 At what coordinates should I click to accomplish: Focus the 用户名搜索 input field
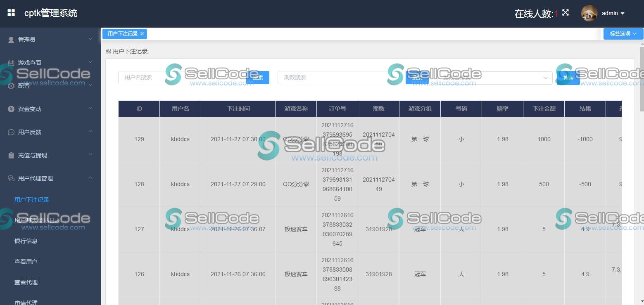click(182, 77)
